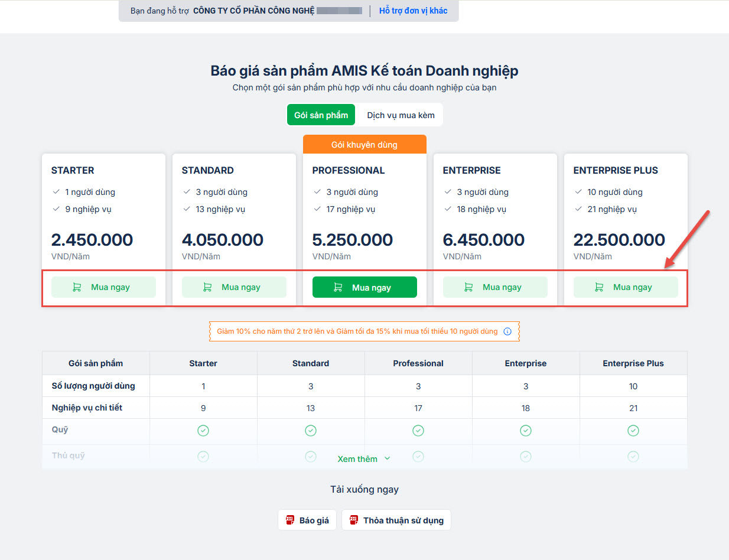Click the Professional column header in the table
Screen dimensions: 729x560
[418, 363]
